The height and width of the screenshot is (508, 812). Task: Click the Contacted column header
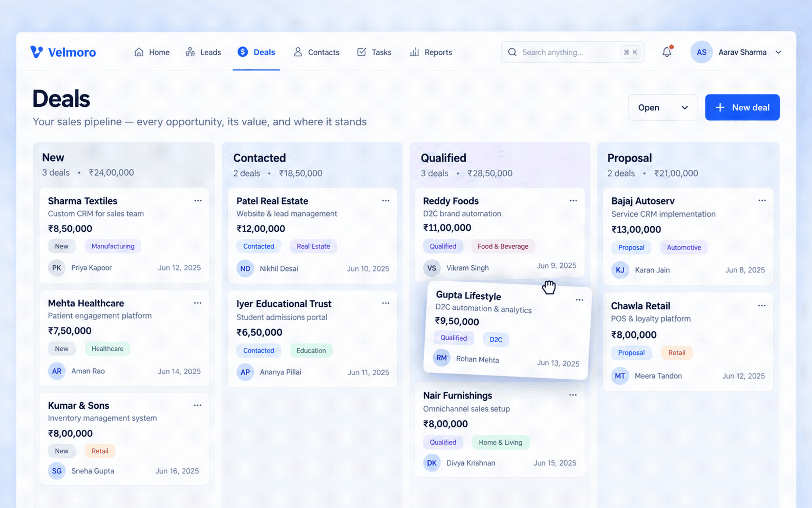259,158
